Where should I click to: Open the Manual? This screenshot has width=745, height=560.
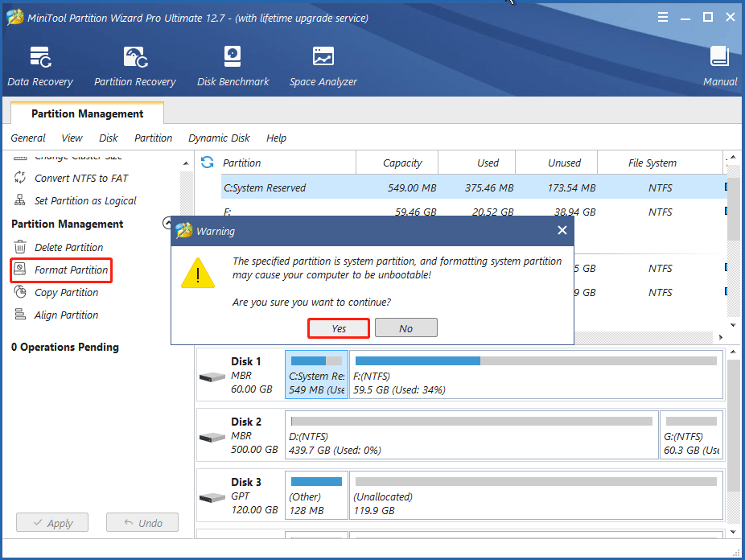tap(720, 67)
